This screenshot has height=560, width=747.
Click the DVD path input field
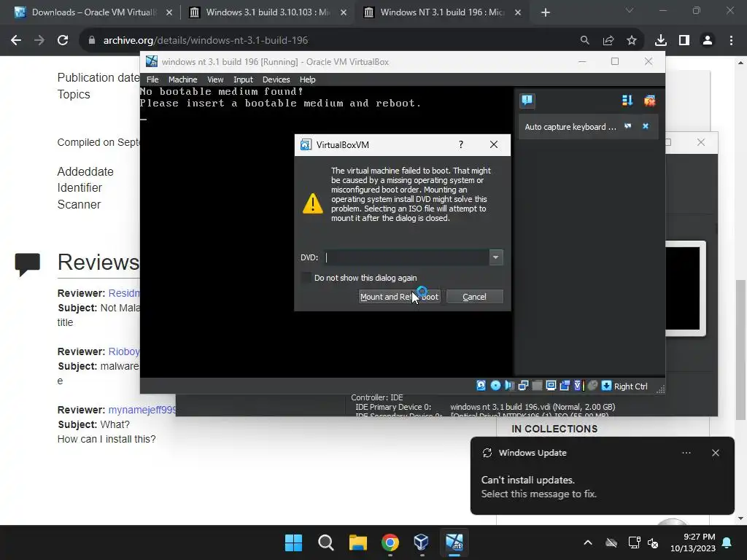click(x=406, y=257)
